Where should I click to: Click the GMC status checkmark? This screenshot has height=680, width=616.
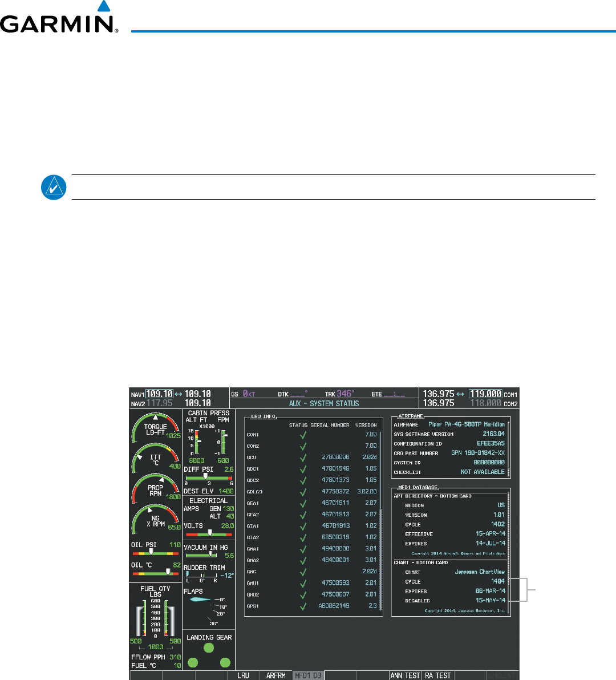(303, 572)
